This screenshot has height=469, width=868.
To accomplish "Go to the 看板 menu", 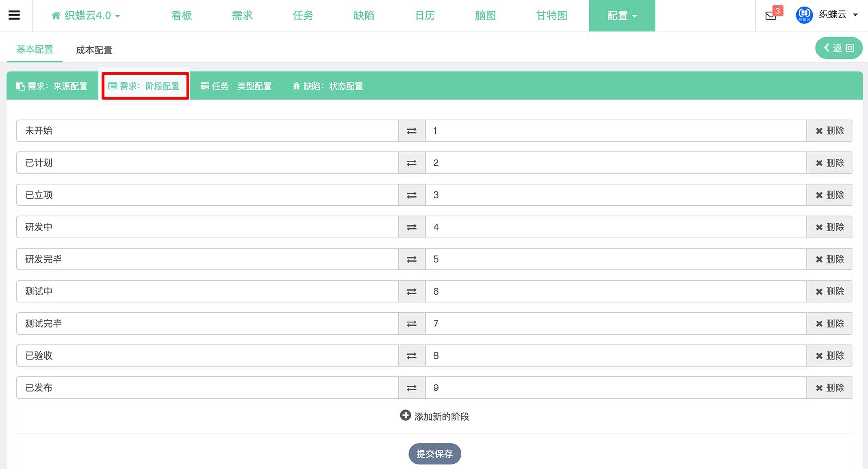I will 182,15.
